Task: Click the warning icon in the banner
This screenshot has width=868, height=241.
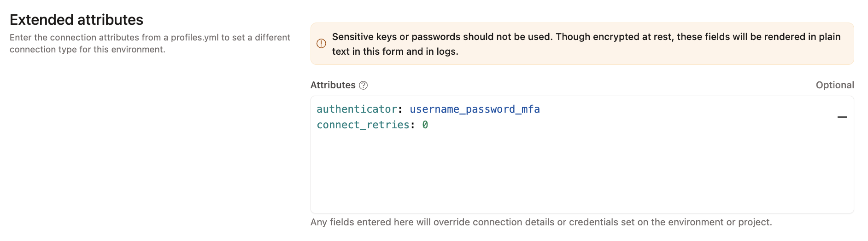Action: (x=321, y=44)
